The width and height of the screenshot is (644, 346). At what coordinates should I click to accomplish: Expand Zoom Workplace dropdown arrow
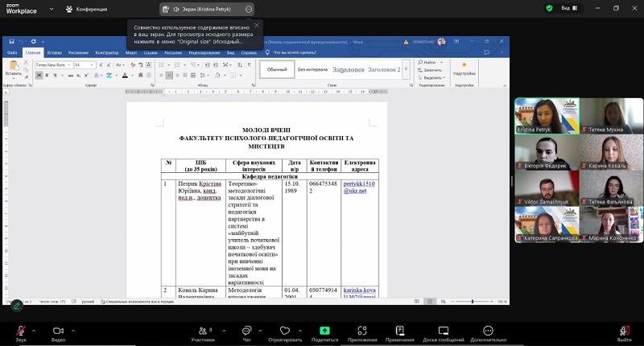(x=52, y=9)
